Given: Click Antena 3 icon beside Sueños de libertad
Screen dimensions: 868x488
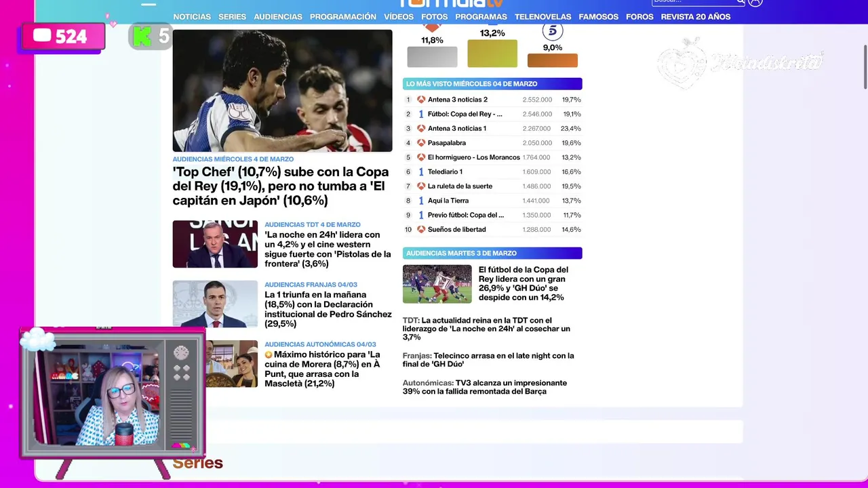Looking at the screenshot, I should [421, 229].
